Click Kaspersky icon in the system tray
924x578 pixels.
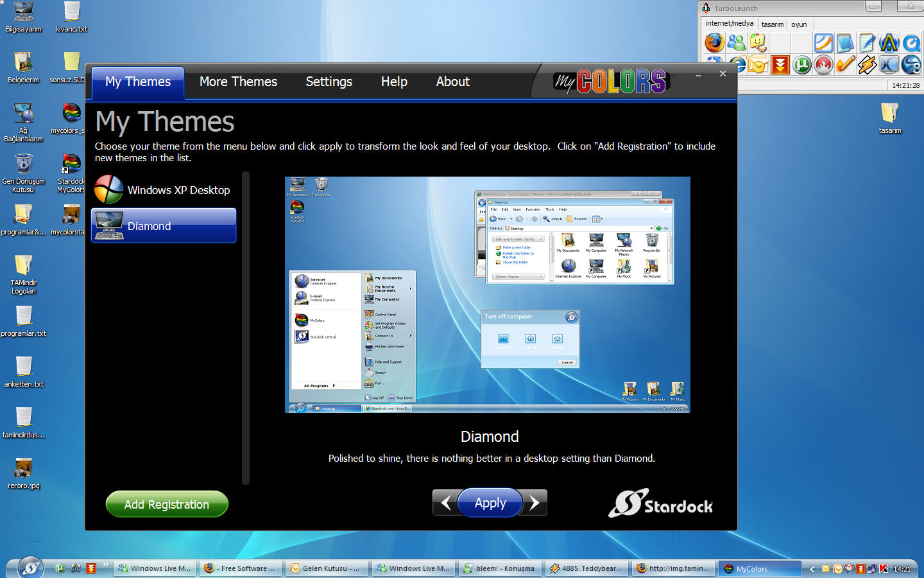click(x=884, y=568)
